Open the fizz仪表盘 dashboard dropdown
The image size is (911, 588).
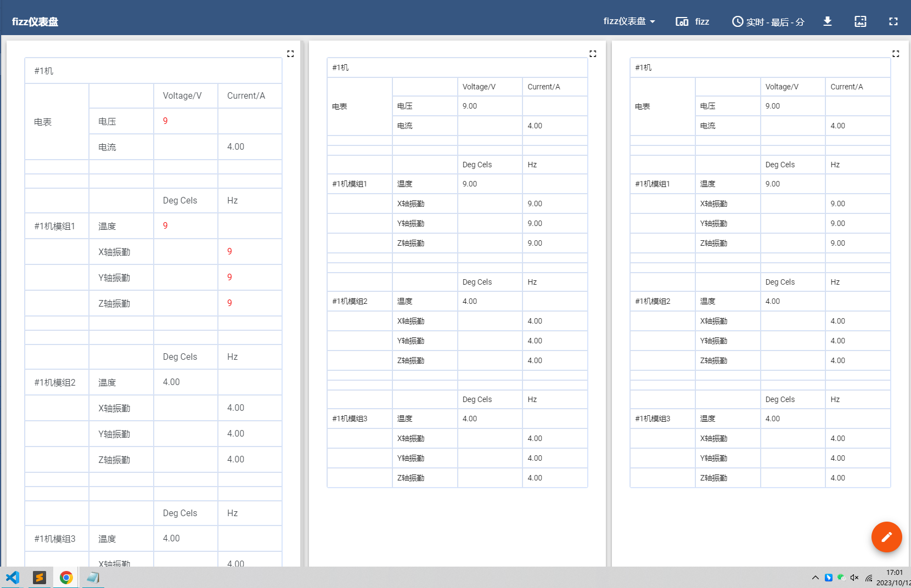(629, 21)
